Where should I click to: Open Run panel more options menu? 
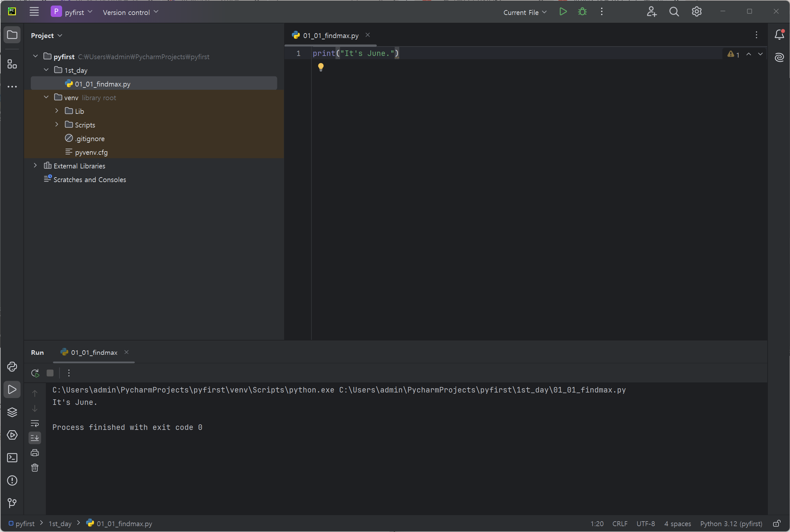click(x=69, y=373)
